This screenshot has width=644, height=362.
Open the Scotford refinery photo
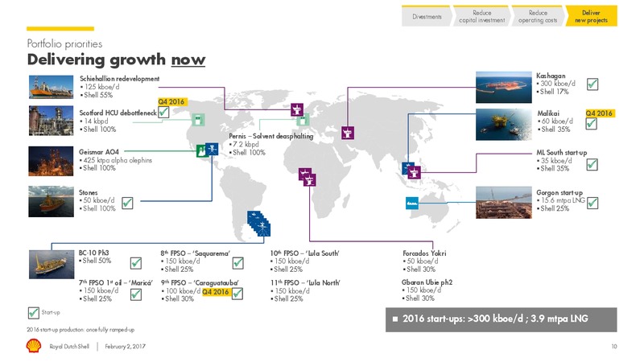click(x=51, y=121)
